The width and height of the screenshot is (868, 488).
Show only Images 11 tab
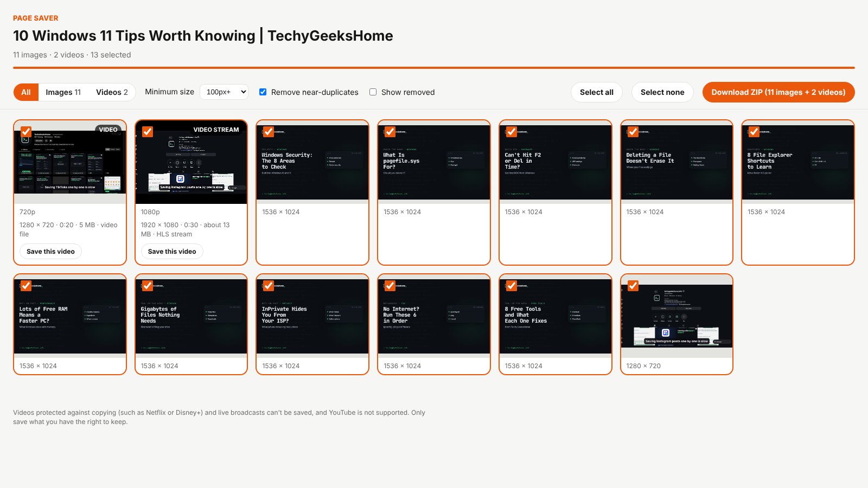[63, 92]
